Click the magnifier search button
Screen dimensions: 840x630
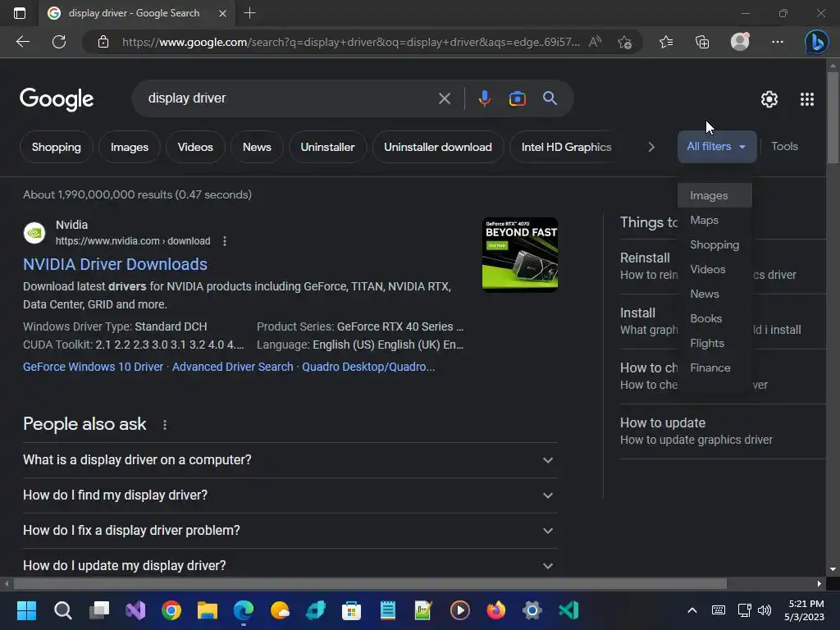pos(550,98)
